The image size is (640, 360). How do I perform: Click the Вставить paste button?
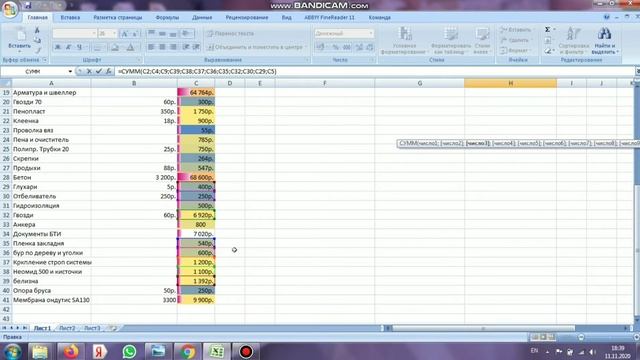pyautogui.click(x=19, y=40)
